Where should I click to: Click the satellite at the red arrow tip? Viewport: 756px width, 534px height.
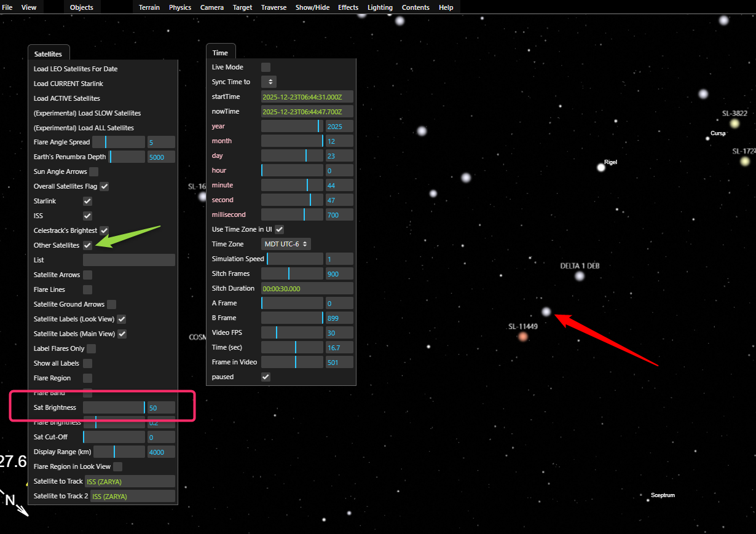pos(546,312)
